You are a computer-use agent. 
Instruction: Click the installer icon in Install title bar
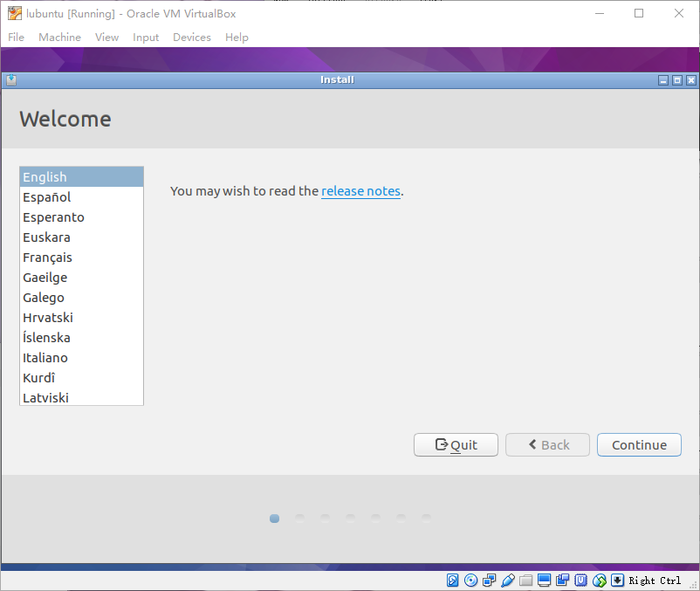pos(10,79)
